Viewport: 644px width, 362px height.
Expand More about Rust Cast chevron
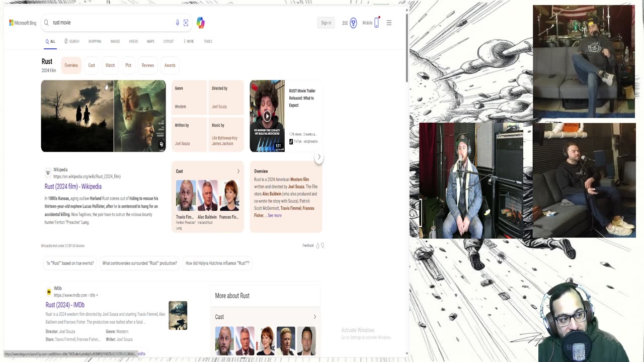(x=315, y=317)
